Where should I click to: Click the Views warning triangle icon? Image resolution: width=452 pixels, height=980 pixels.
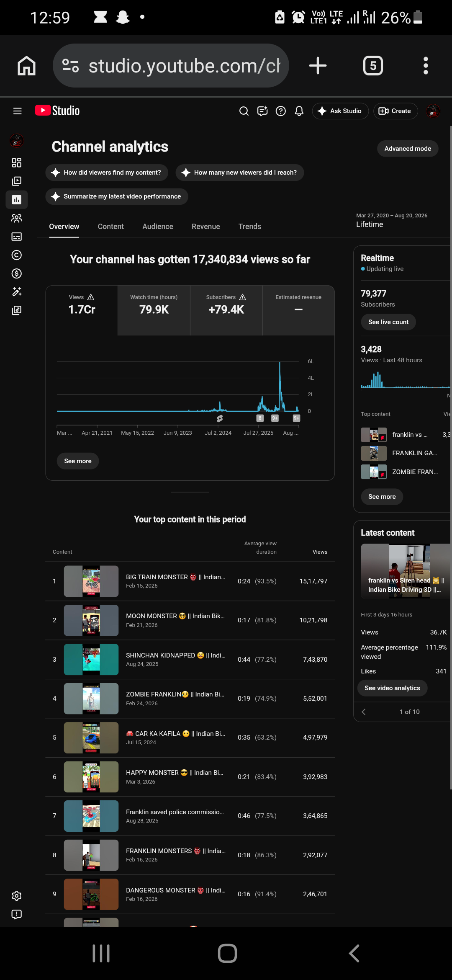tap(91, 297)
